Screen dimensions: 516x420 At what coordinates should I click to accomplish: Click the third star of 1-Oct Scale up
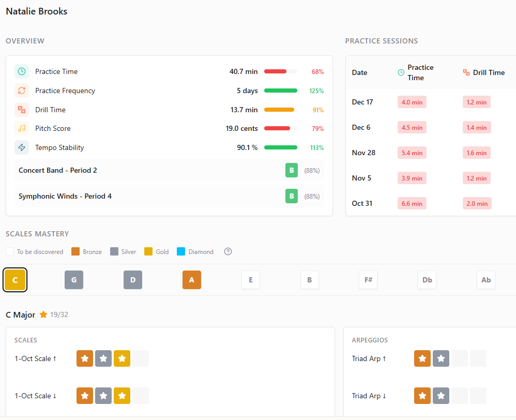click(x=122, y=358)
